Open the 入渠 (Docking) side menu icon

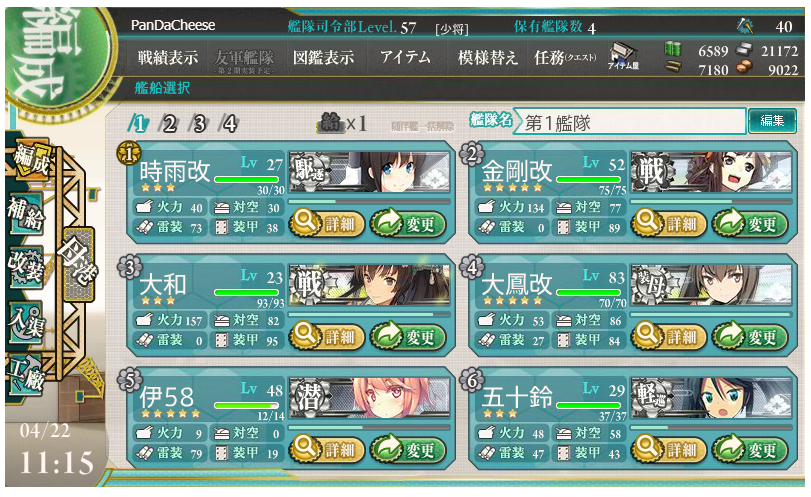click(x=26, y=322)
